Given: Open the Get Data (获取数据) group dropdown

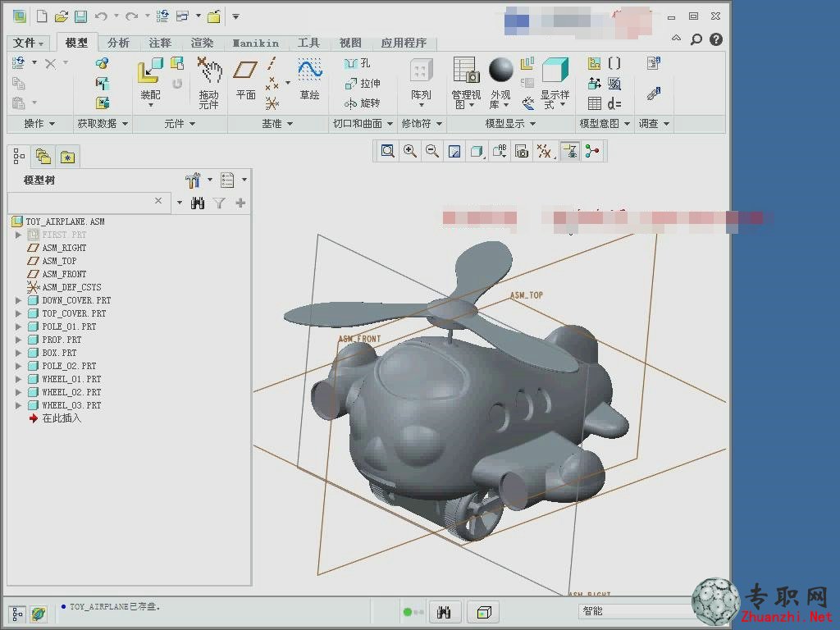Looking at the screenshot, I should (103, 124).
